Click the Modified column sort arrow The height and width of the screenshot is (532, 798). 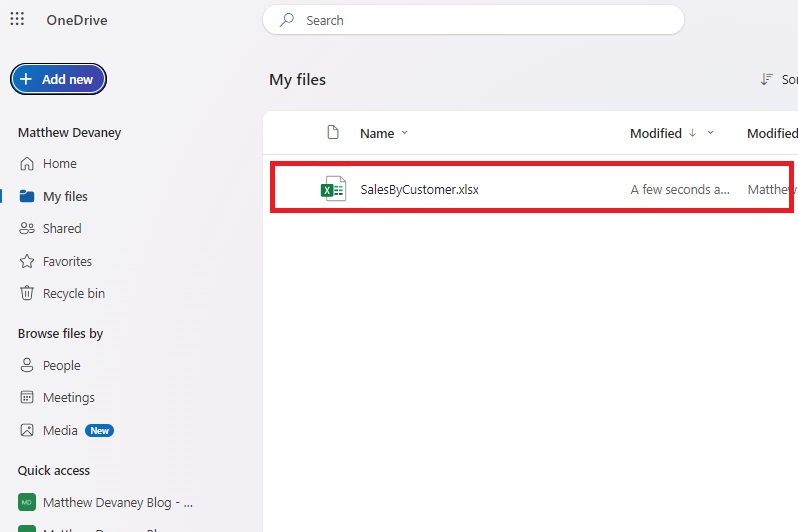(x=692, y=133)
